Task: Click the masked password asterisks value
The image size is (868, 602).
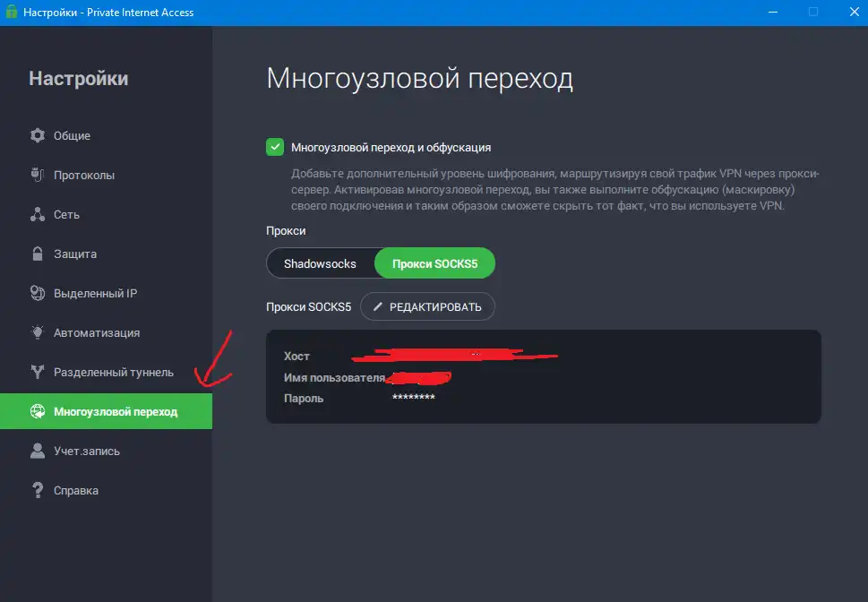Action: tap(414, 397)
